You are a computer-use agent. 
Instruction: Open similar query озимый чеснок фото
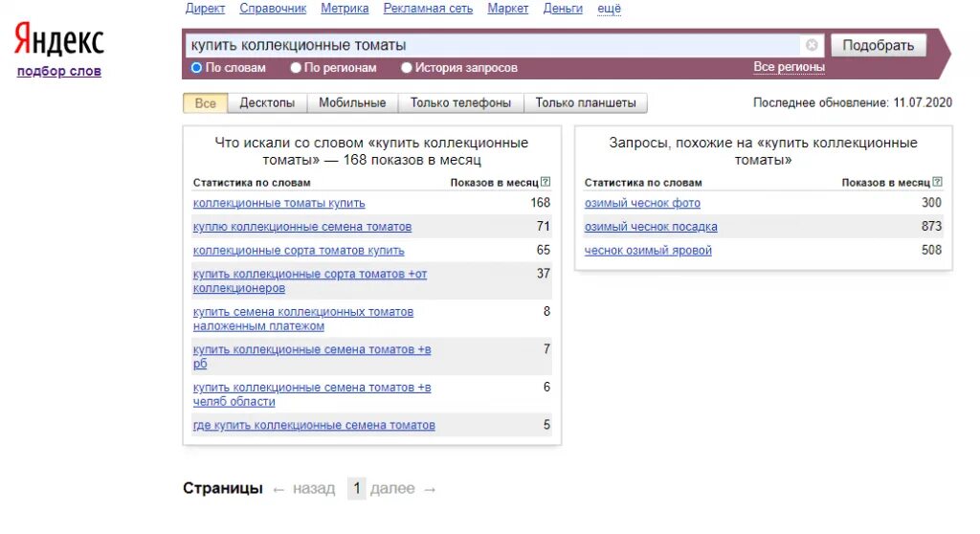click(x=642, y=203)
